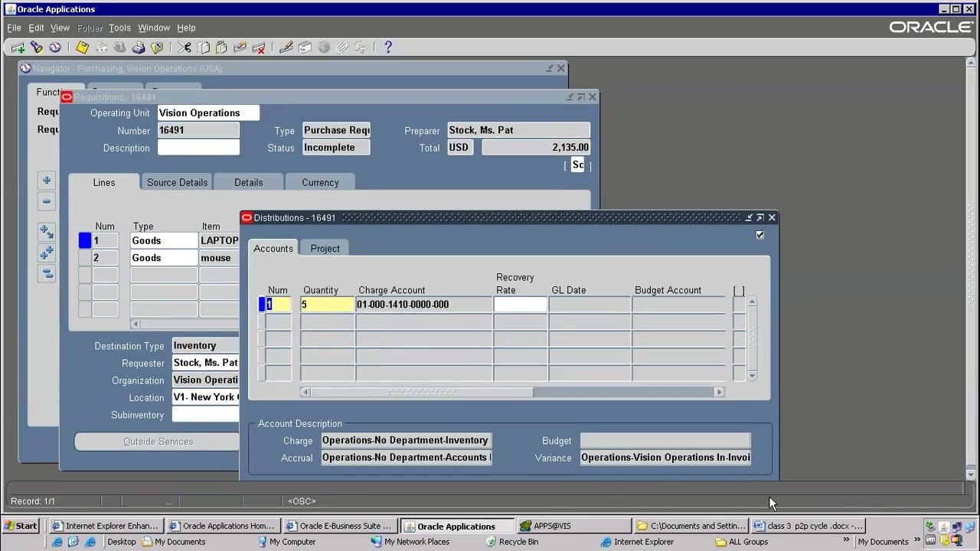
Task: Click the Distributions vertical scroll down arrow
Action: pyautogui.click(x=752, y=376)
